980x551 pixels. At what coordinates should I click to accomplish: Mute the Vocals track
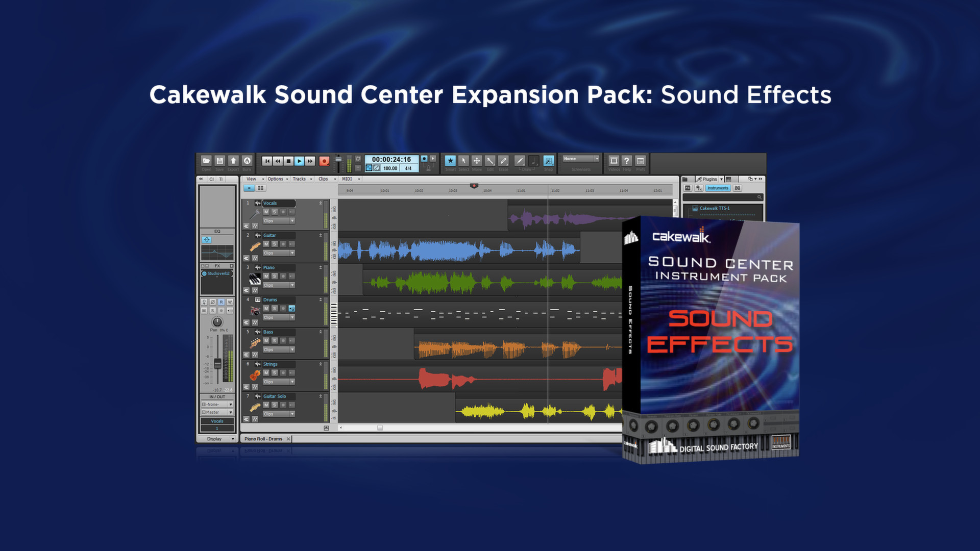pos(266,212)
